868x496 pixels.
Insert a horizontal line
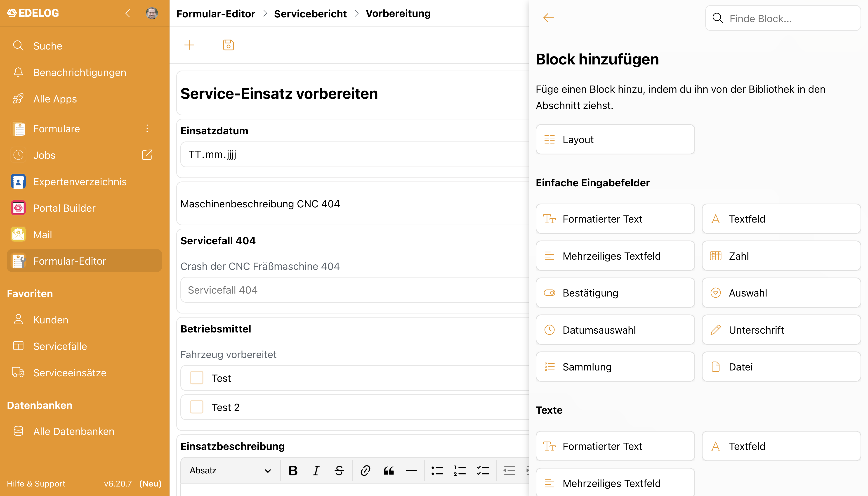[x=411, y=470]
